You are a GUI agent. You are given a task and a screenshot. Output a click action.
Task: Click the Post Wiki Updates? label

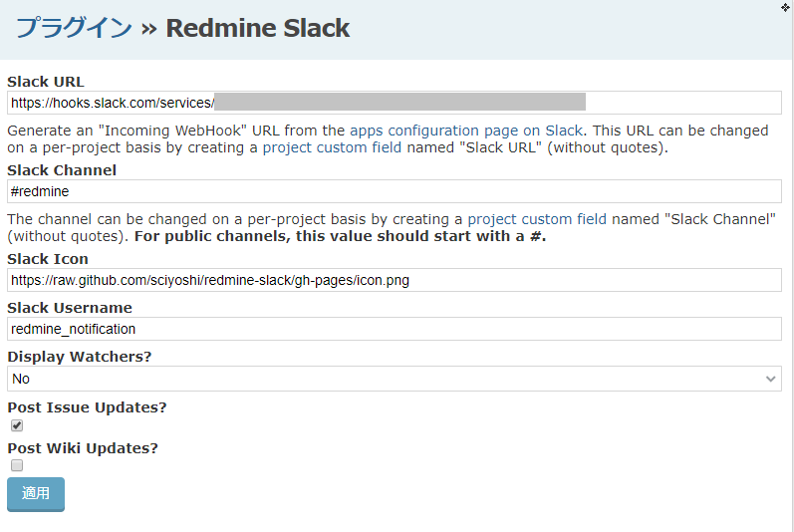[x=83, y=448]
